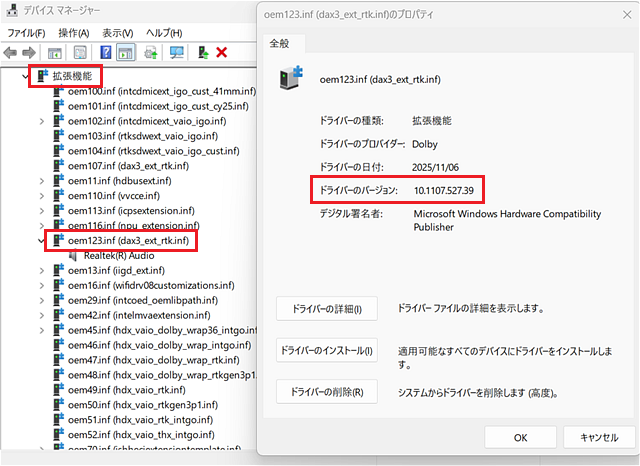Image resolution: width=640 pixels, height=466 pixels.
Task: Open the 操作(A) menu
Action: pos(73,33)
